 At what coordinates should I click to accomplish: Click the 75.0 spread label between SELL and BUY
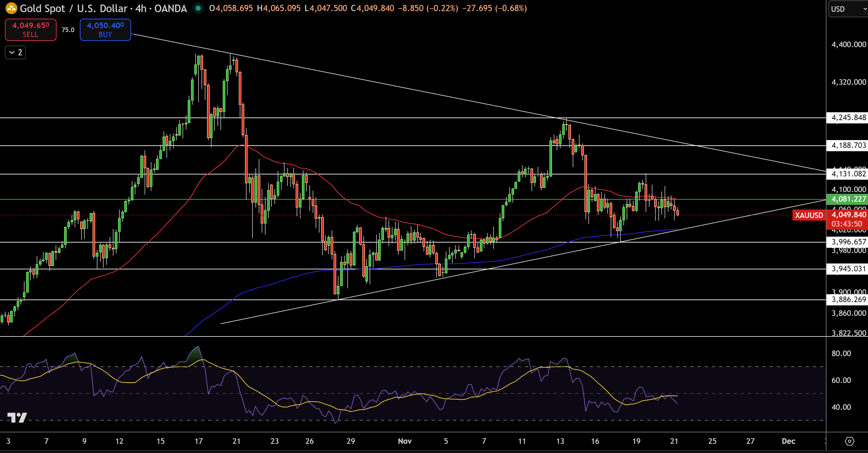click(68, 30)
